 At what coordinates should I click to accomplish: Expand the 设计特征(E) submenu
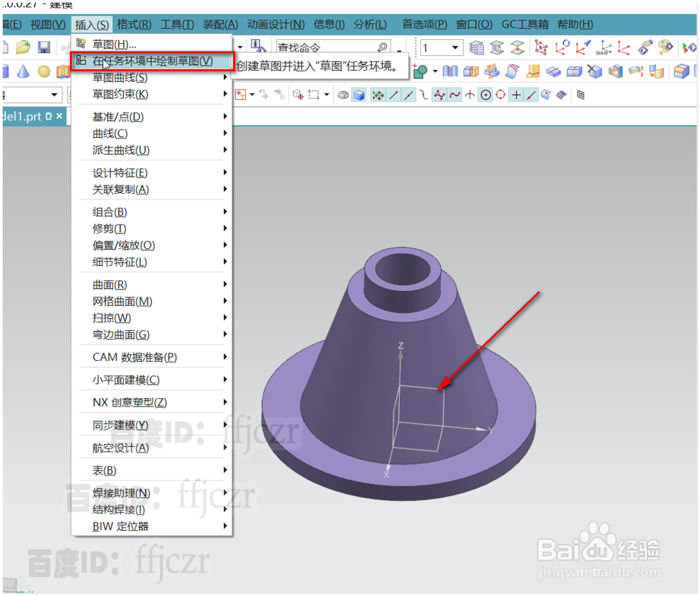pos(152,173)
